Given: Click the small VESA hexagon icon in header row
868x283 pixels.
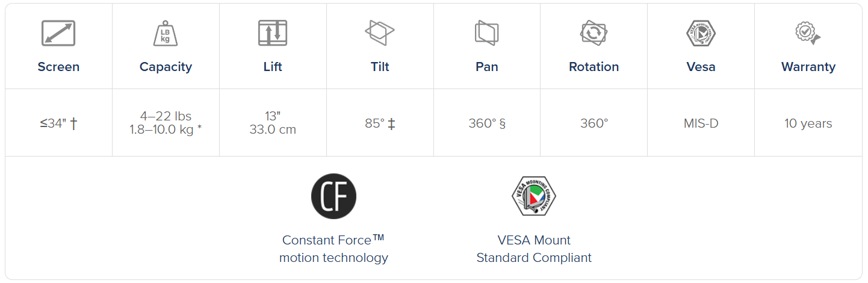Looking at the screenshot, I should pos(701,33).
